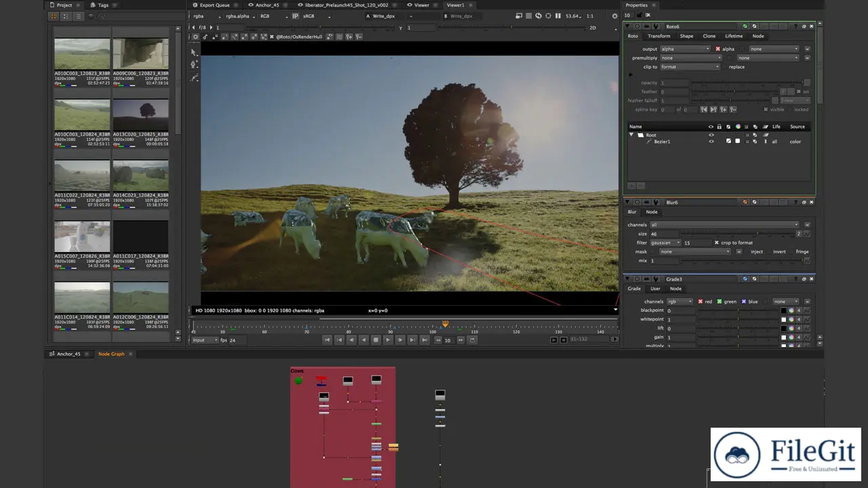Toggle crop to format checkbox
The width and height of the screenshot is (868, 488).
717,243
